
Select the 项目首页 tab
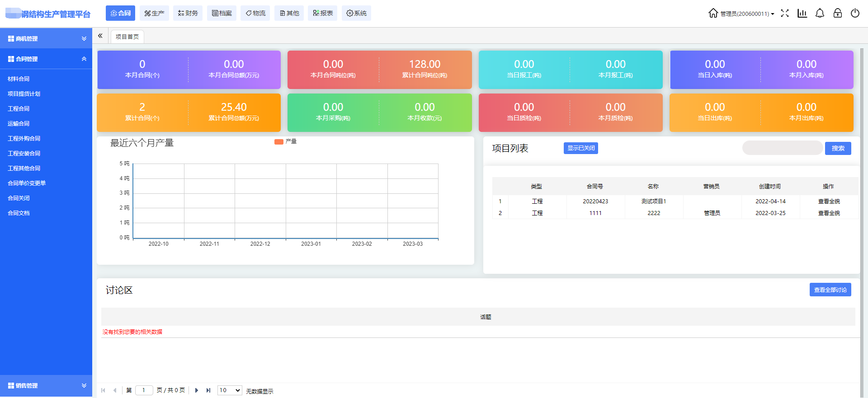[127, 37]
